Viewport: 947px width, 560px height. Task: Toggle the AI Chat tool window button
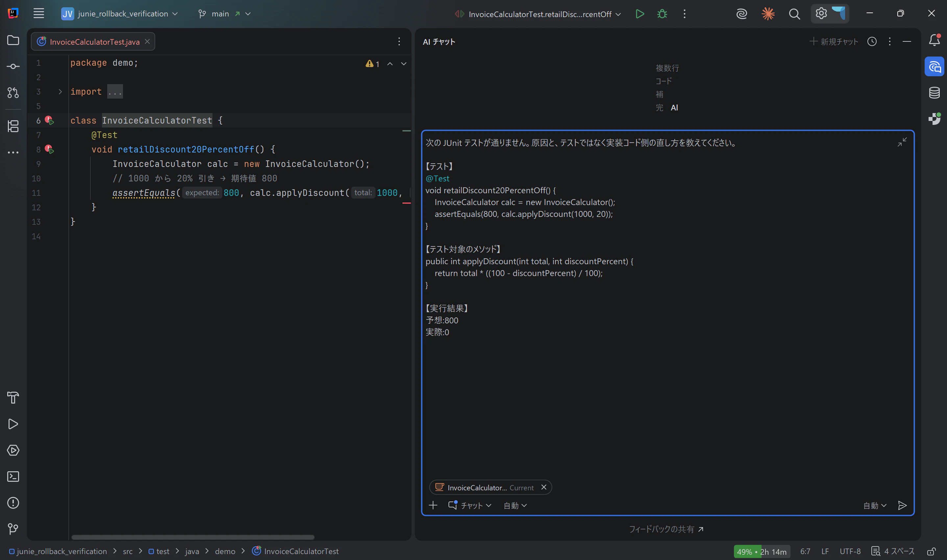click(934, 66)
